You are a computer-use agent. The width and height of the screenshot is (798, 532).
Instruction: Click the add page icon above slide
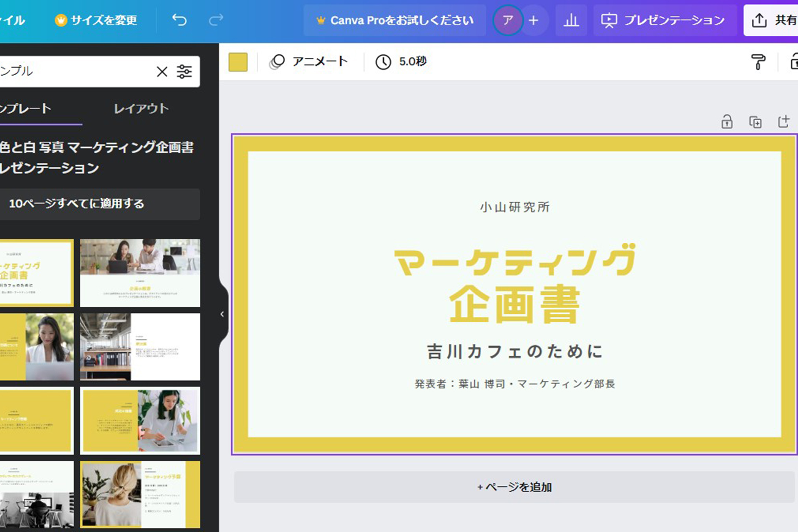point(783,122)
